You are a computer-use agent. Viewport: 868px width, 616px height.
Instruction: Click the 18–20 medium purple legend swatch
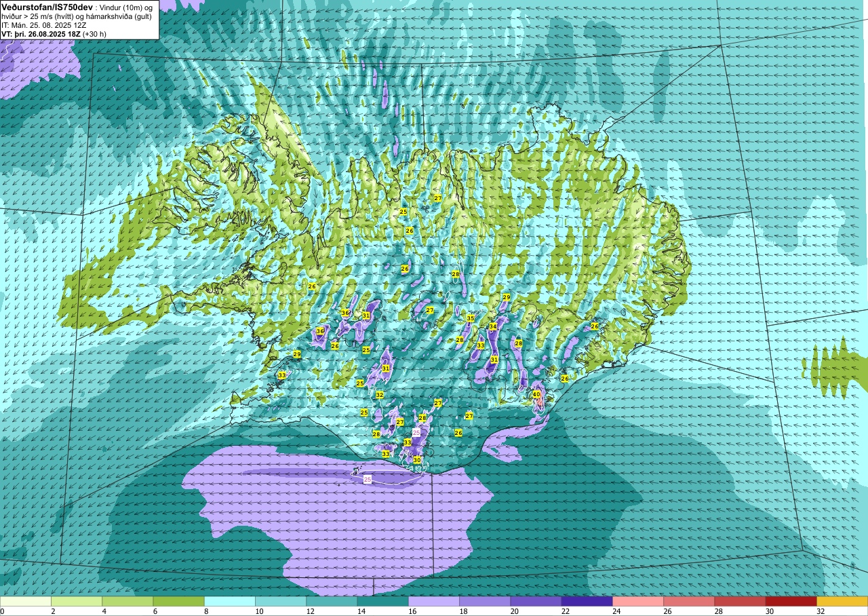point(485,601)
